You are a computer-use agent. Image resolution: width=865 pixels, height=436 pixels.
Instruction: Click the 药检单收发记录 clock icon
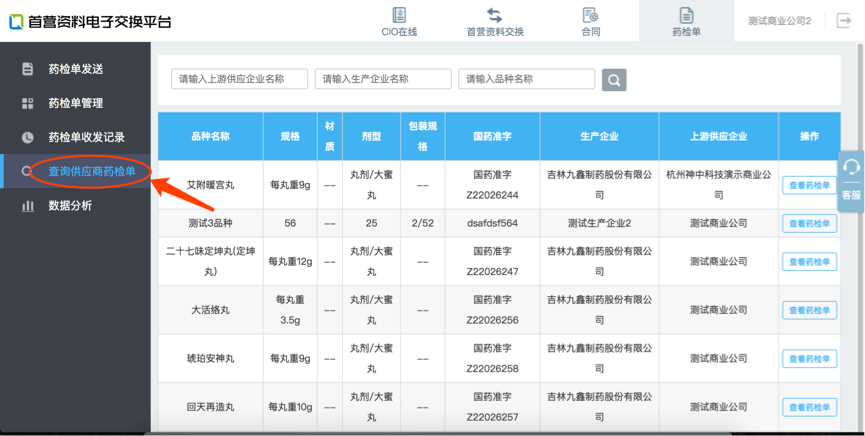tap(28, 137)
